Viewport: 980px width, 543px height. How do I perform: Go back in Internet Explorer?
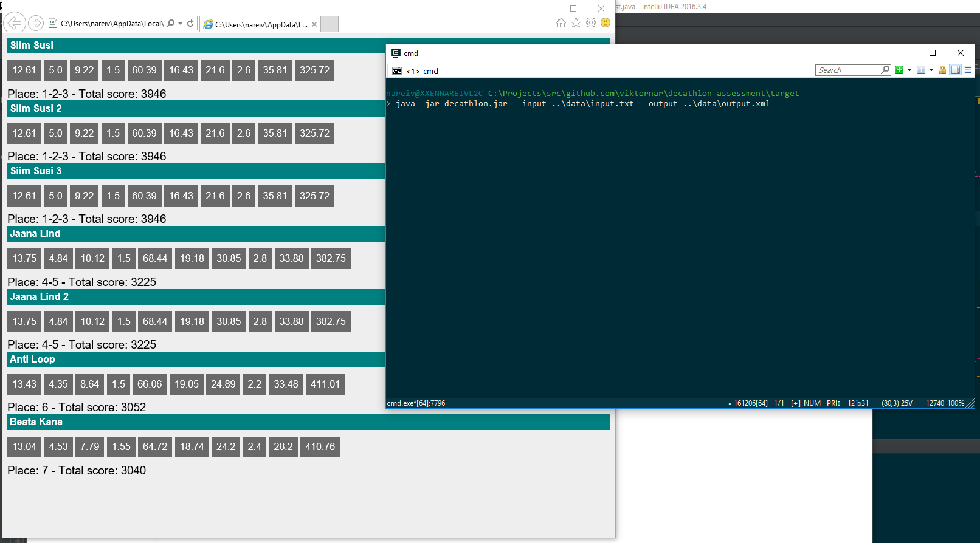pyautogui.click(x=15, y=23)
